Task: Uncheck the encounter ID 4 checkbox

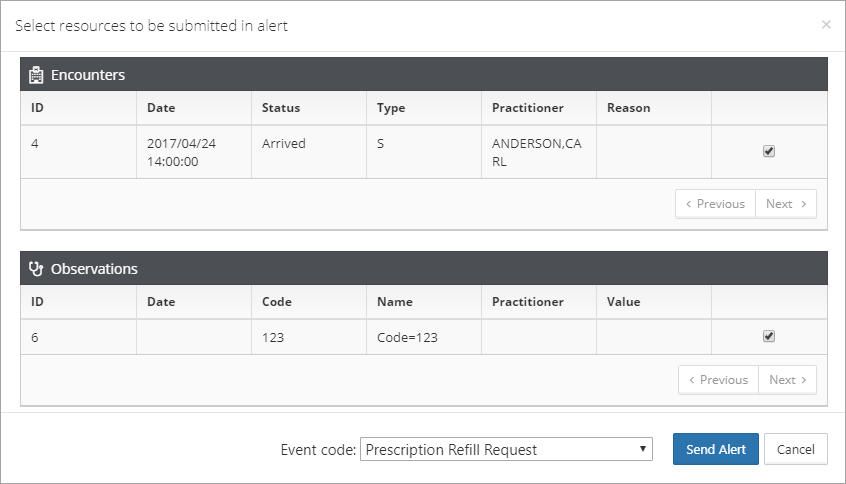Action: click(x=769, y=151)
